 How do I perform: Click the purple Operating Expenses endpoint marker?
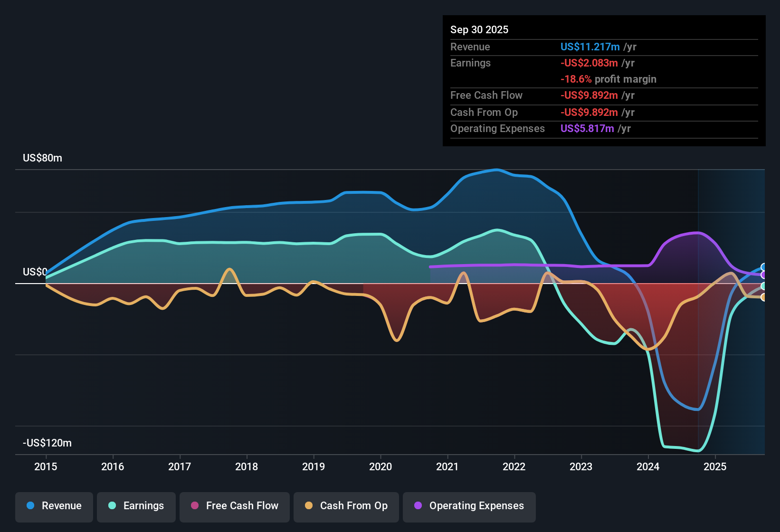[763, 275]
